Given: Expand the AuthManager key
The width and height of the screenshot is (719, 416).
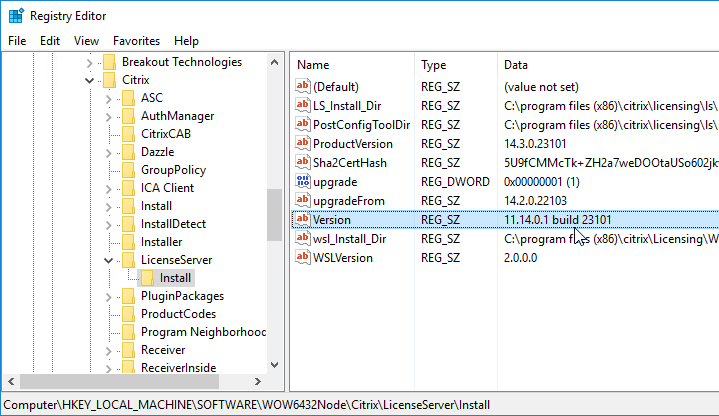Looking at the screenshot, I should click(108, 117).
